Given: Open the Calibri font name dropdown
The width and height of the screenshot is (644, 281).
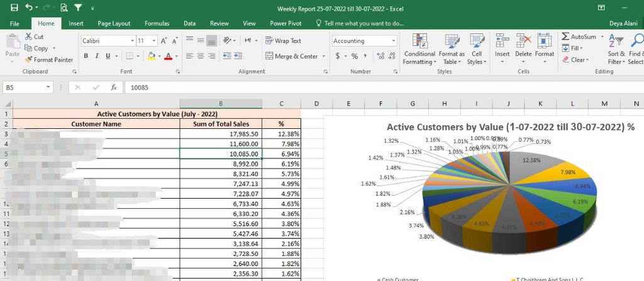Looking at the screenshot, I should coord(133,41).
